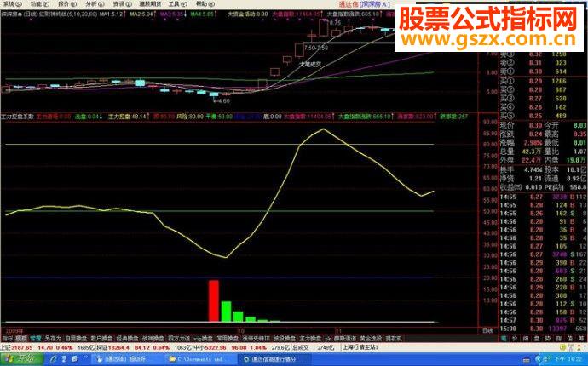Open the futures (港股期货) menu
The image size is (588, 366).
pyautogui.click(x=150, y=4)
